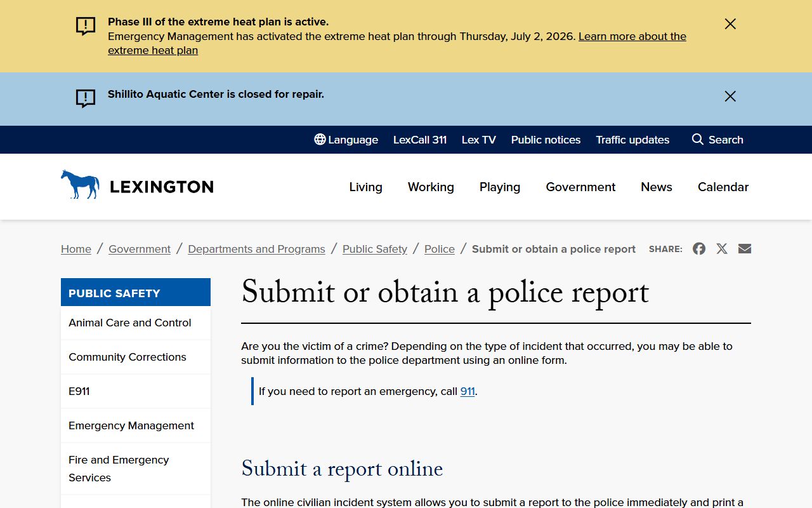This screenshot has height=508, width=812.
Task: Open Emergency Management in sidebar
Action: (x=136, y=425)
